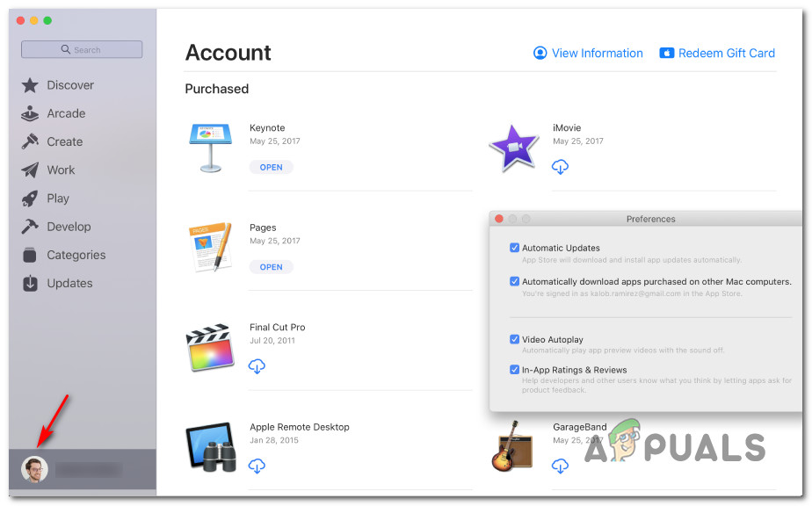Click the user profile avatar picture
This screenshot has width=812, height=506.
pos(34,470)
